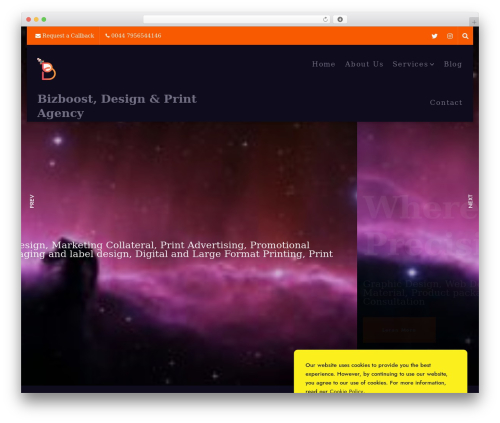
Task: Open the Blog menu item
Action: click(x=452, y=64)
